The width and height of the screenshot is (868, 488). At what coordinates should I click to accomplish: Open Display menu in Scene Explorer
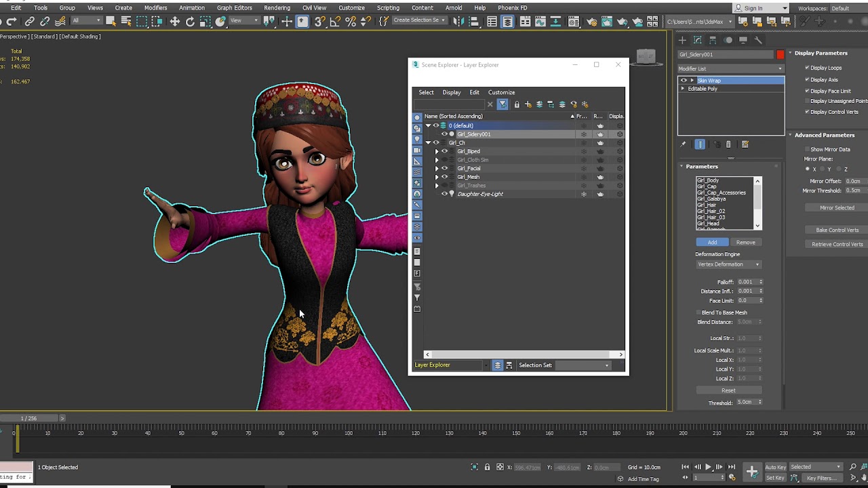click(452, 92)
